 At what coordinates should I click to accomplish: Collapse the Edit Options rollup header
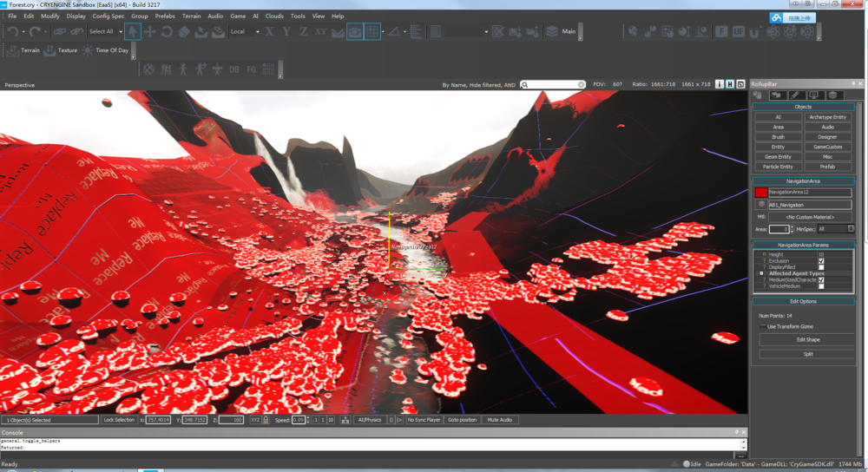(x=803, y=302)
